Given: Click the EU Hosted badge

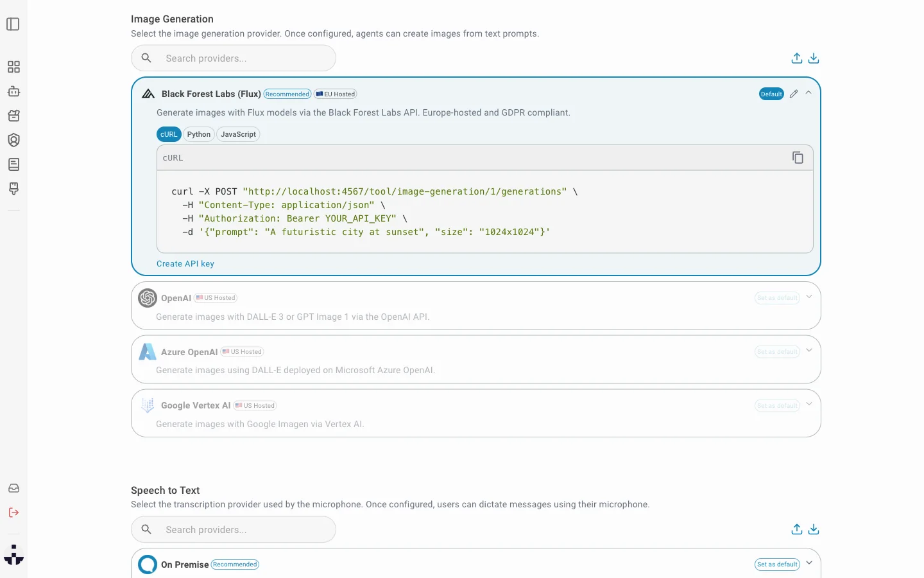Looking at the screenshot, I should [x=336, y=94].
